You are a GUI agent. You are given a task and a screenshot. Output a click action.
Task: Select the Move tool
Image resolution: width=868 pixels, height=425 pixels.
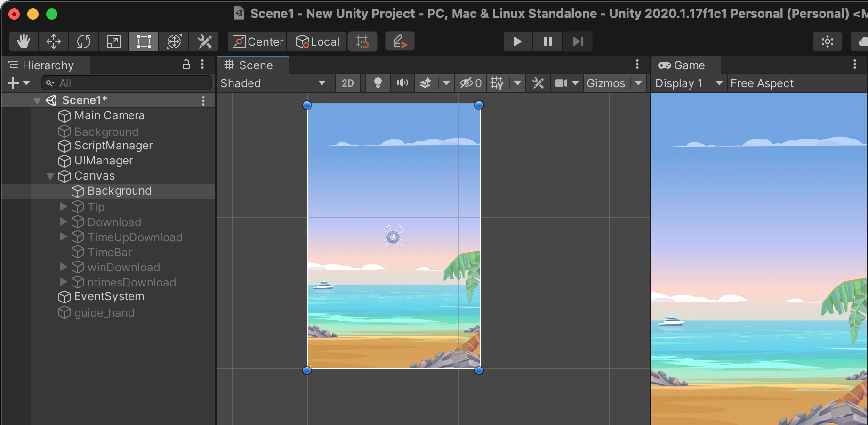[53, 41]
